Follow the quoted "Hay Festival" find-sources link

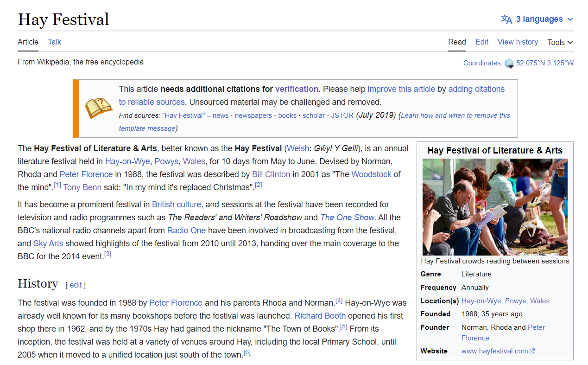(x=183, y=115)
